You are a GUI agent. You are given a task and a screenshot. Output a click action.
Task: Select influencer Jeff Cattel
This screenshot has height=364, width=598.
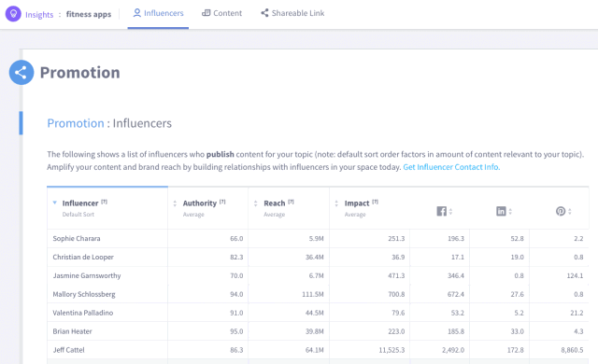click(68, 350)
